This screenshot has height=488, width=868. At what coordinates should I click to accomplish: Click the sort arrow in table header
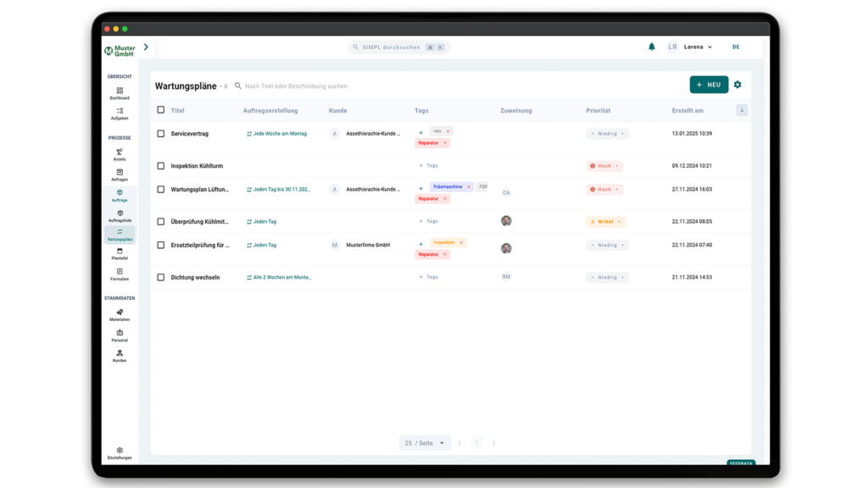coord(742,110)
